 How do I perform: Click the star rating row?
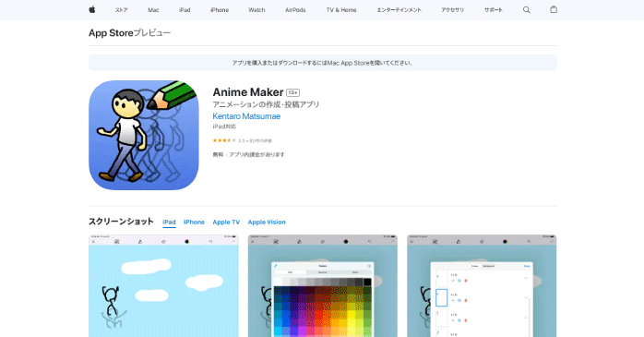click(243, 140)
